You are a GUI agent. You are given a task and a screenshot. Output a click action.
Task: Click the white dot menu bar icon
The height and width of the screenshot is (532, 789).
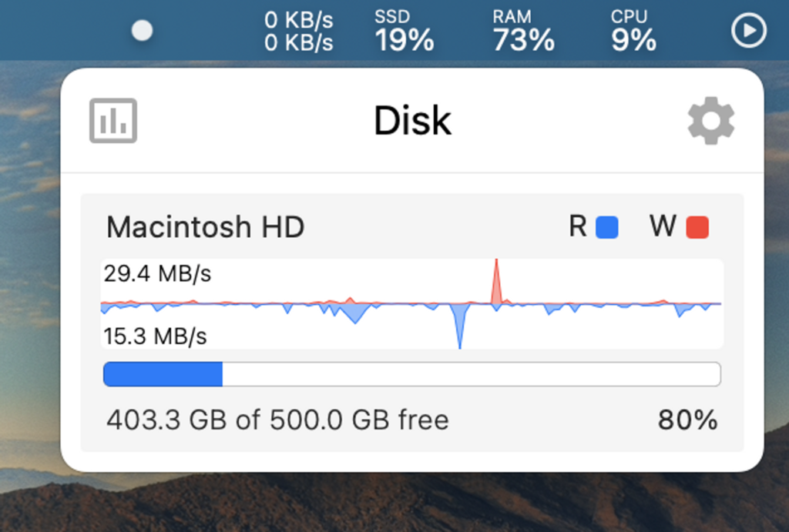coord(142,31)
